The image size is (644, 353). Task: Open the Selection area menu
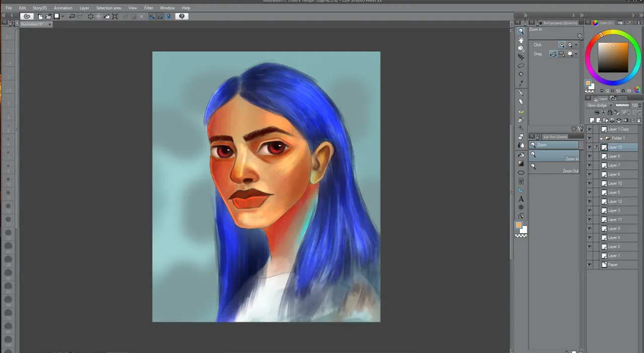109,8
